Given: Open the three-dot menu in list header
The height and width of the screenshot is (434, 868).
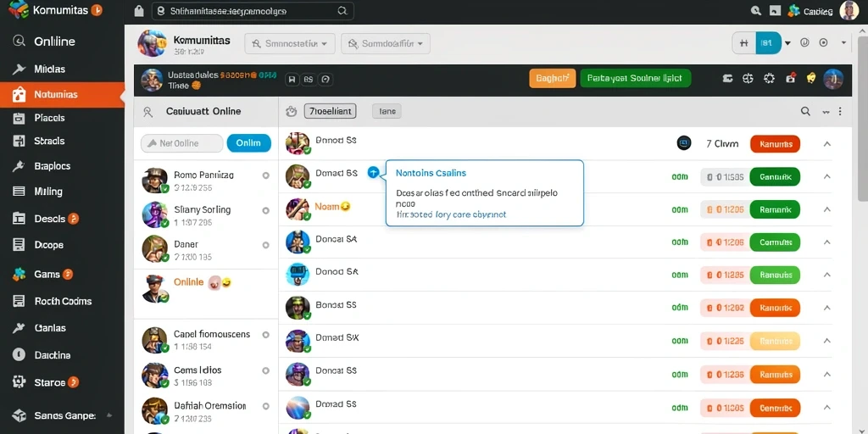Looking at the screenshot, I should click(x=840, y=111).
